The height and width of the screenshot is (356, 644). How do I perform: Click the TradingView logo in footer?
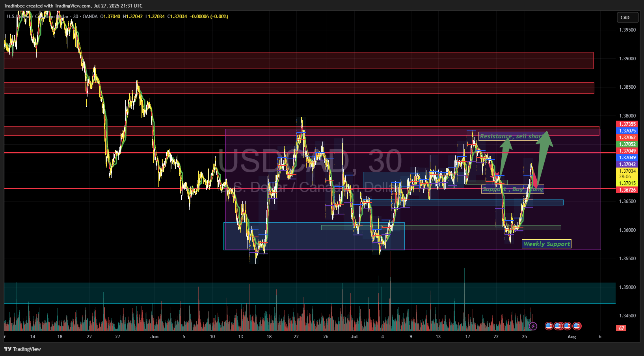tap(22, 349)
